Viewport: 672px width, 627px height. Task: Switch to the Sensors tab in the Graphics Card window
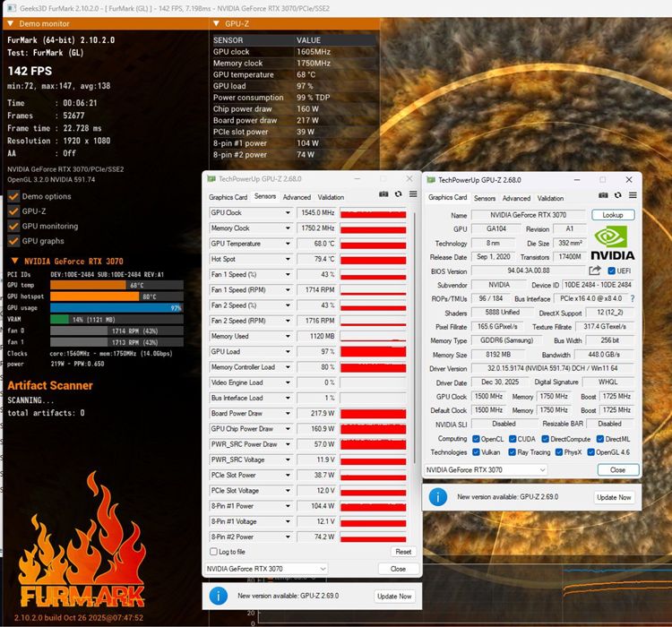(485, 198)
